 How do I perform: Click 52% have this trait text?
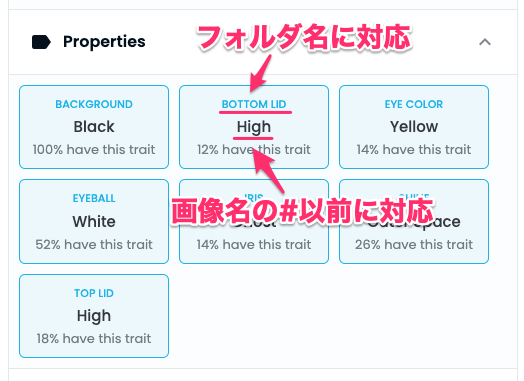tap(94, 244)
